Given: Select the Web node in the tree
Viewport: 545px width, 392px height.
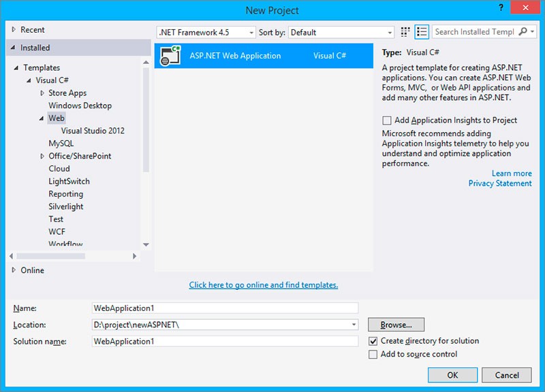Looking at the screenshot, I should (57, 118).
